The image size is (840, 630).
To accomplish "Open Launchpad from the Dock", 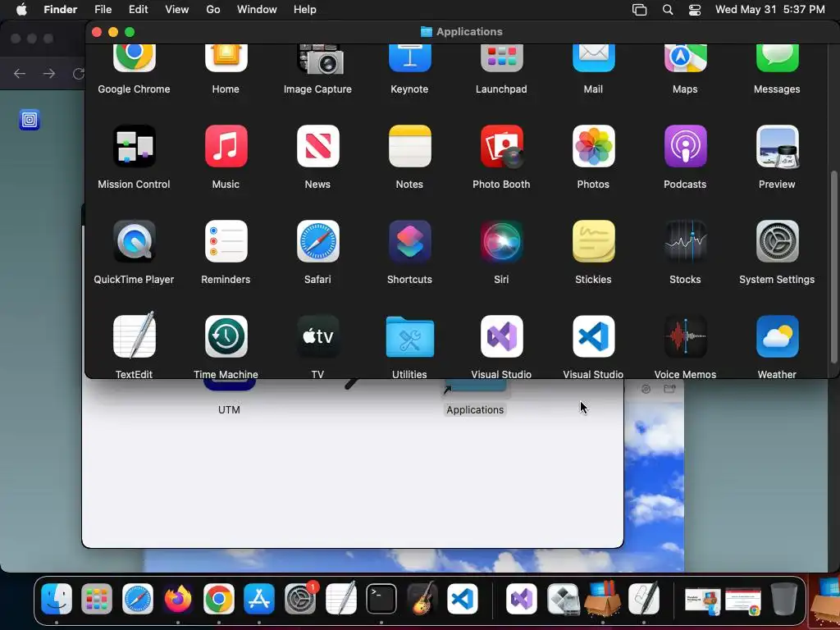I will tap(97, 599).
